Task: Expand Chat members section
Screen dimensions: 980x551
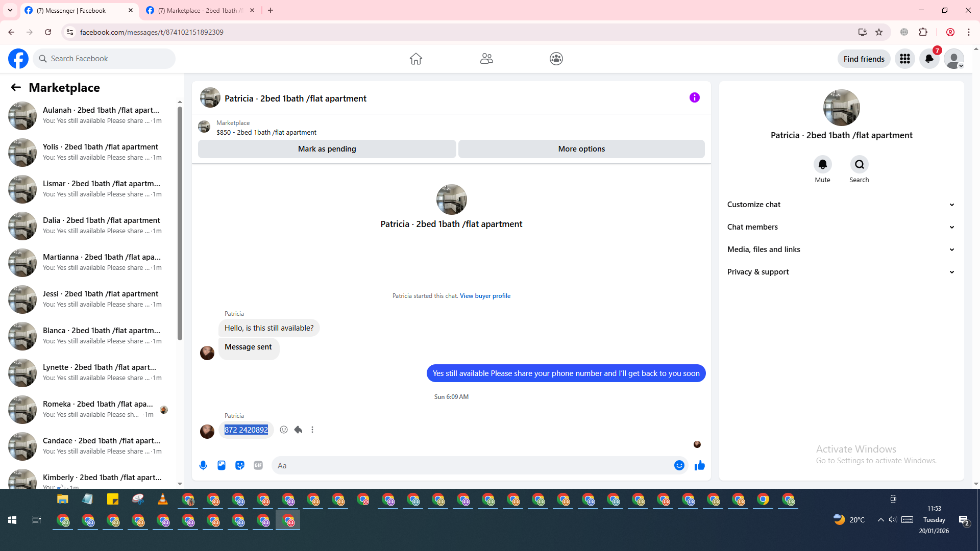Action: click(x=841, y=227)
